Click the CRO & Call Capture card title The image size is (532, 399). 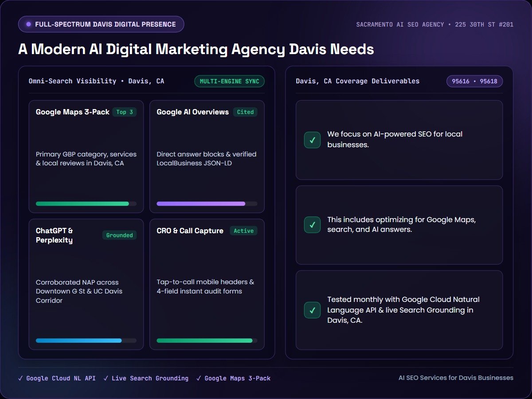click(x=190, y=231)
